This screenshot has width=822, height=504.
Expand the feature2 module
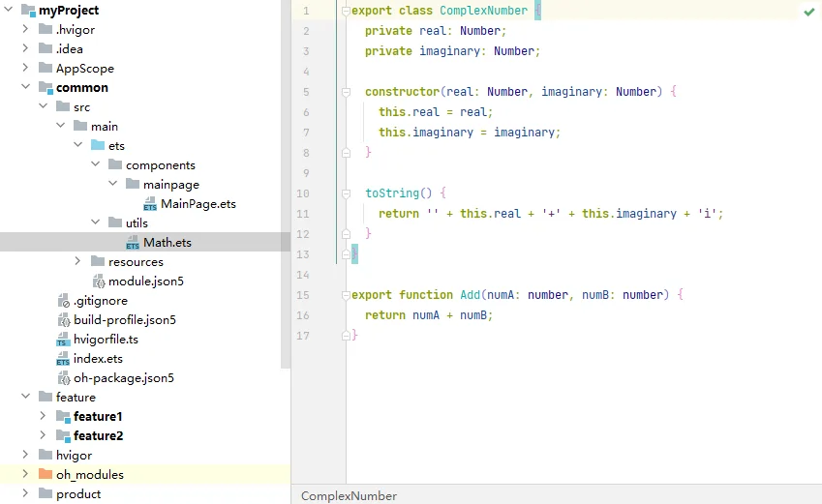(43, 435)
